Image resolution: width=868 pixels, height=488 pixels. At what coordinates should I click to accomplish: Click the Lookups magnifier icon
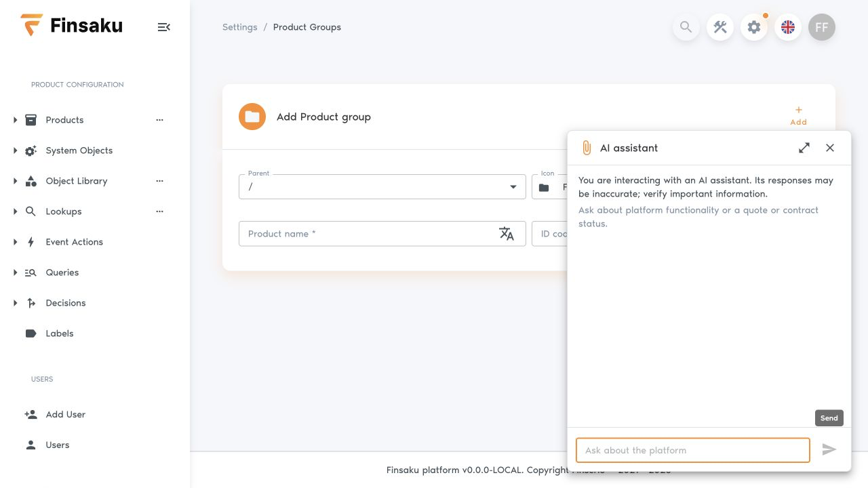tap(31, 211)
